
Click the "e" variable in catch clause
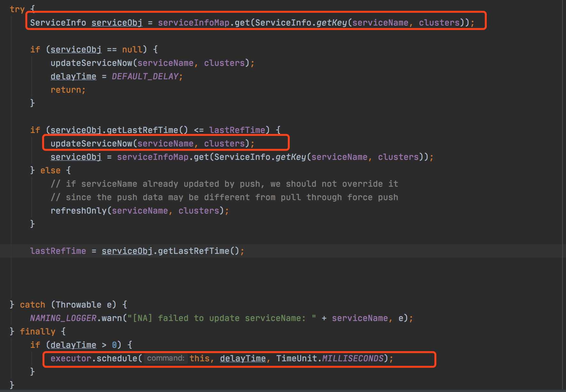[x=109, y=305]
